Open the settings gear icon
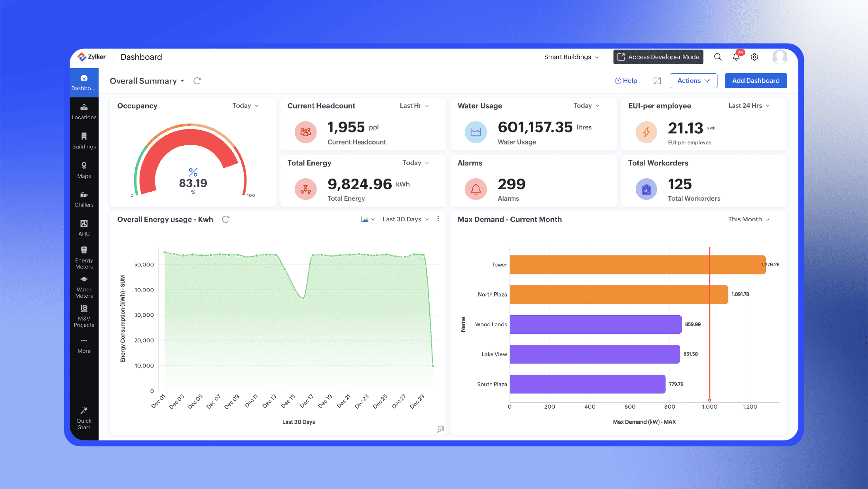 (754, 57)
